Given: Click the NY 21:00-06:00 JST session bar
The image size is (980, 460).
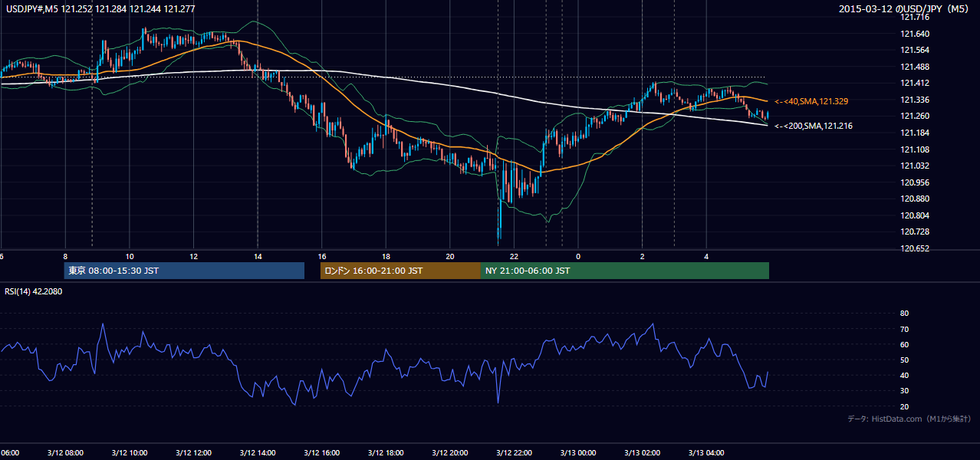Looking at the screenshot, I should 625,271.
